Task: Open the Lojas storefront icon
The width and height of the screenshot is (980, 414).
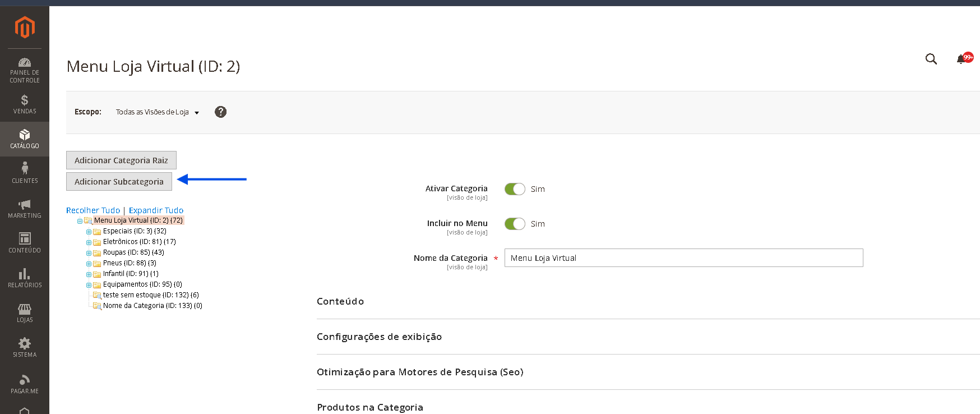Action: 25,309
